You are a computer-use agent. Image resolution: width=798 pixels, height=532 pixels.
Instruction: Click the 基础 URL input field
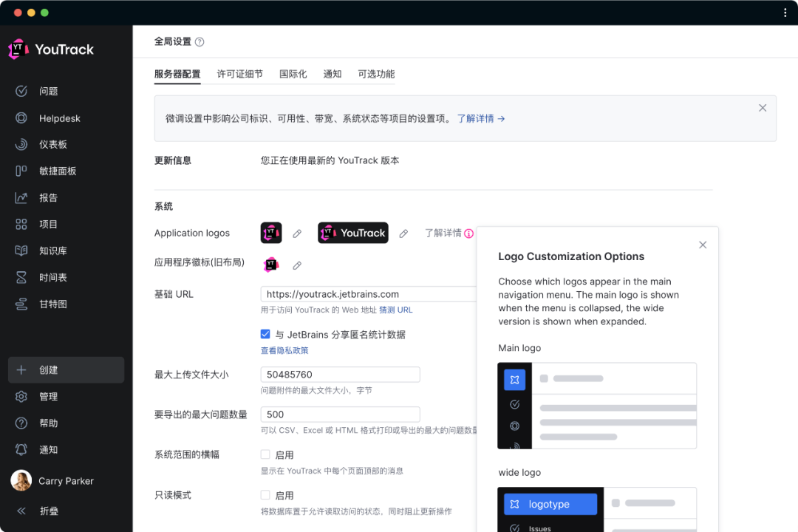[369, 294]
